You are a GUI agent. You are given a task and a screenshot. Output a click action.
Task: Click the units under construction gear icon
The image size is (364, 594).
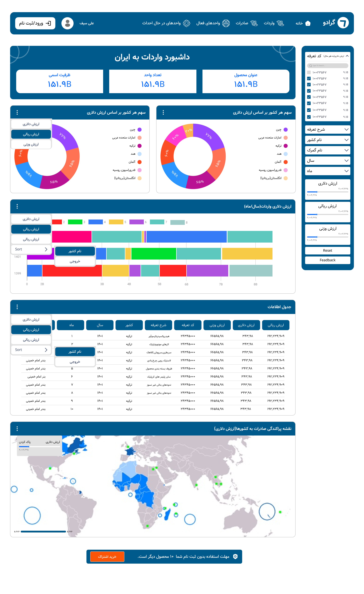point(187,23)
